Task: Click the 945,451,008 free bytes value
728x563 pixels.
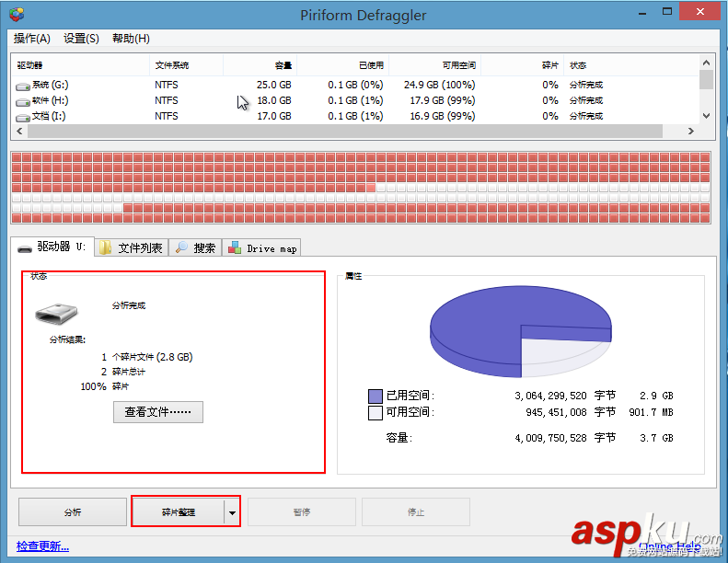Action: tap(556, 413)
